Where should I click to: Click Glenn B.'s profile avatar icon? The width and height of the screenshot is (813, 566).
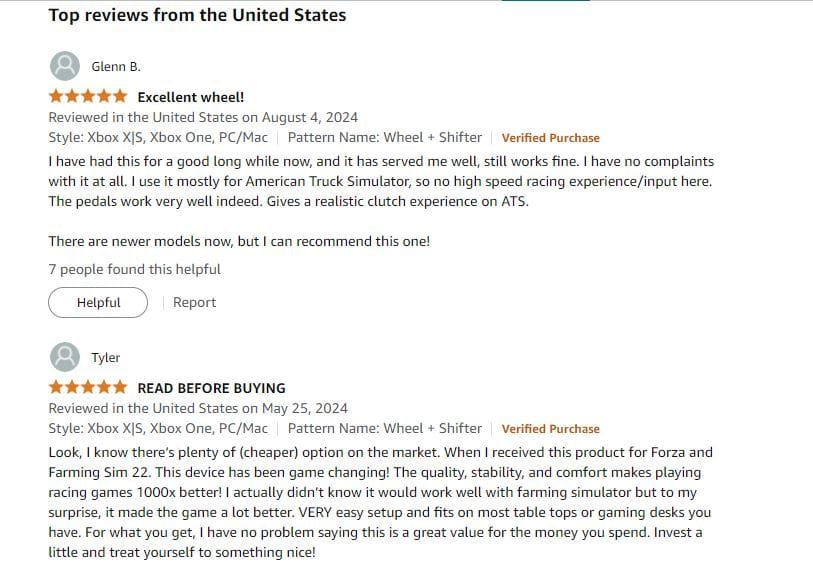click(x=65, y=66)
